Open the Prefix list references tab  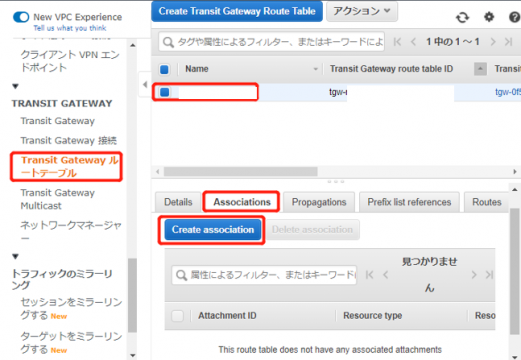tap(409, 202)
